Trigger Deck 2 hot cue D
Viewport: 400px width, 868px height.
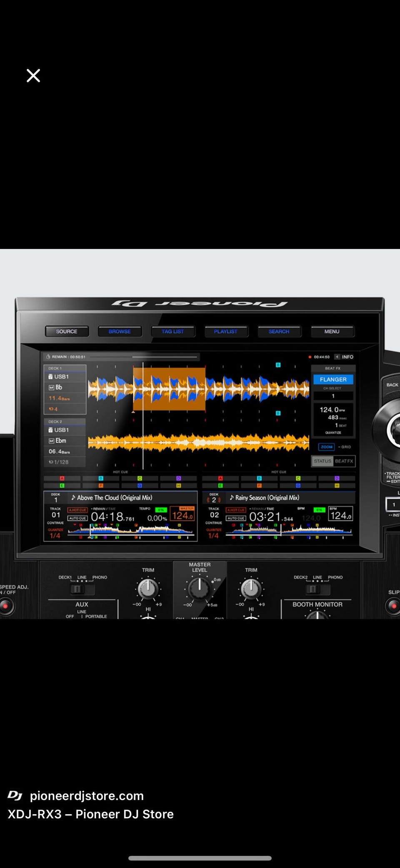(x=337, y=478)
